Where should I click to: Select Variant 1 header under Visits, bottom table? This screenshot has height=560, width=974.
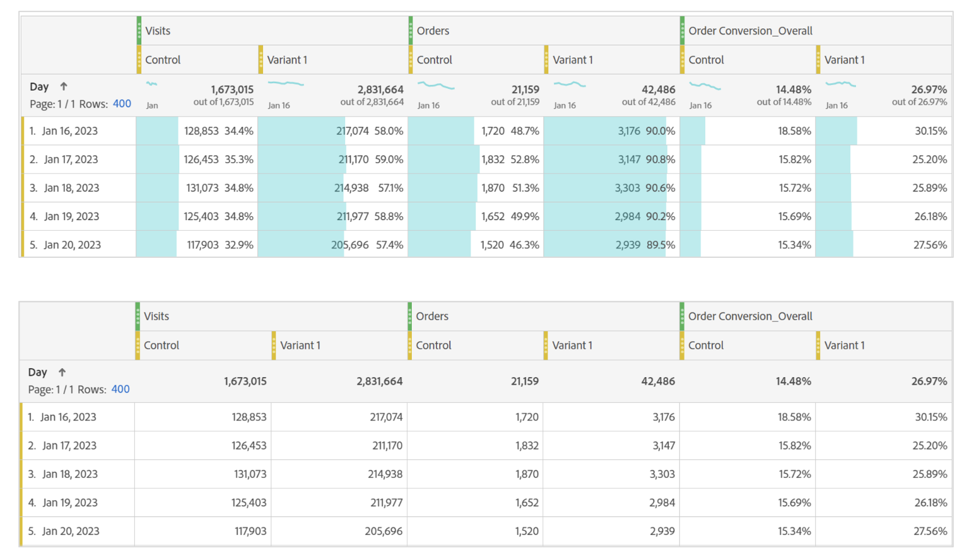[300, 345]
